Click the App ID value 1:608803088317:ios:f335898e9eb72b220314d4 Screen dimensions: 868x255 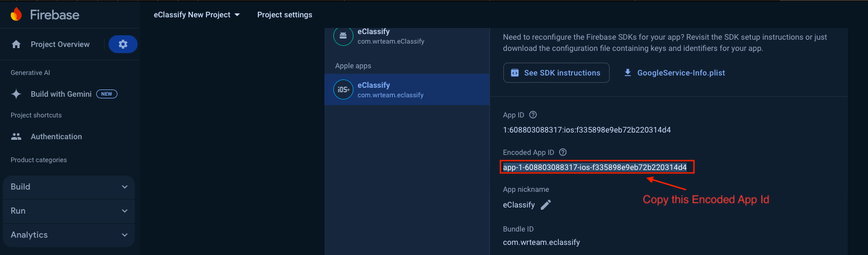(x=587, y=130)
